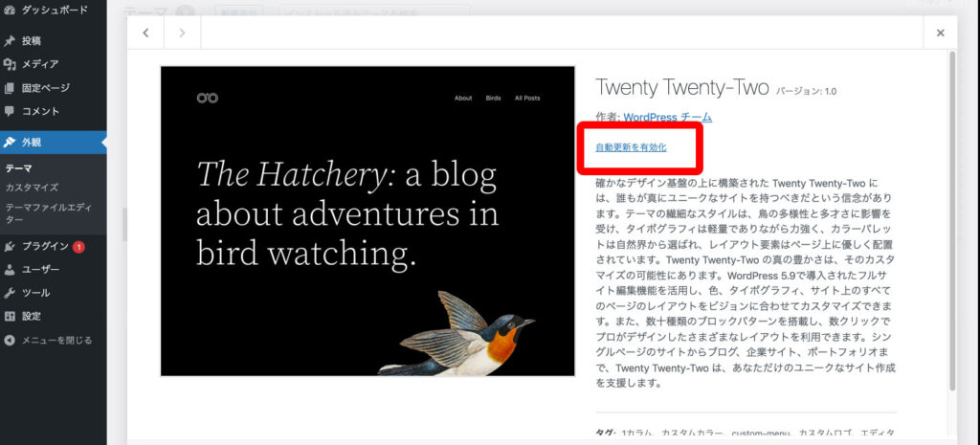Select テーマ submenu item
980x445 pixels.
pyautogui.click(x=19, y=168)
